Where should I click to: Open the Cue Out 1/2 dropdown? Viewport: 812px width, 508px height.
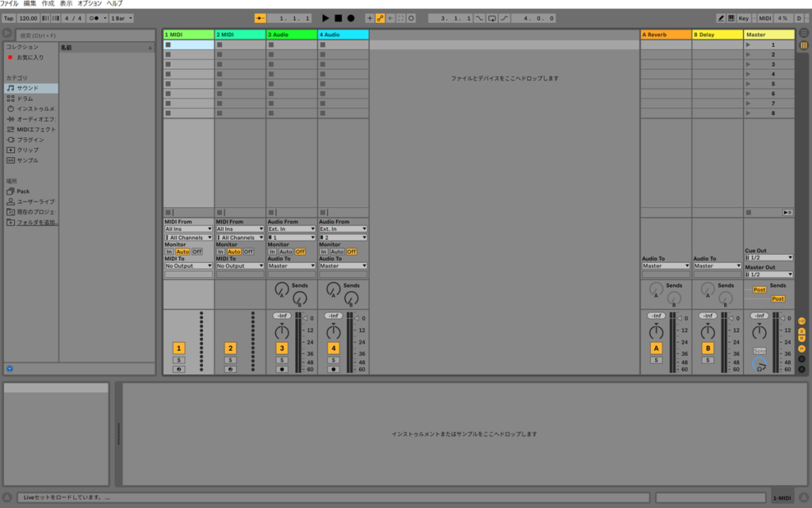coord(769,258)
